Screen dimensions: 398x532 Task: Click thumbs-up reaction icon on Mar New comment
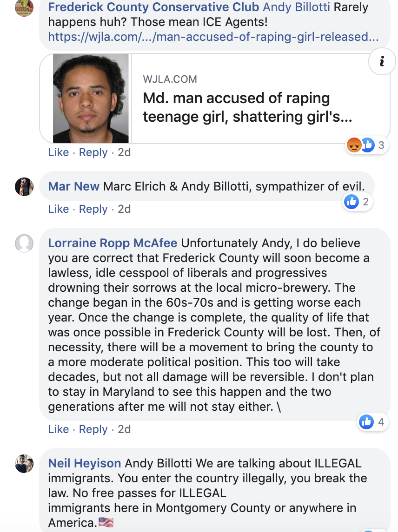pos(352,202)
